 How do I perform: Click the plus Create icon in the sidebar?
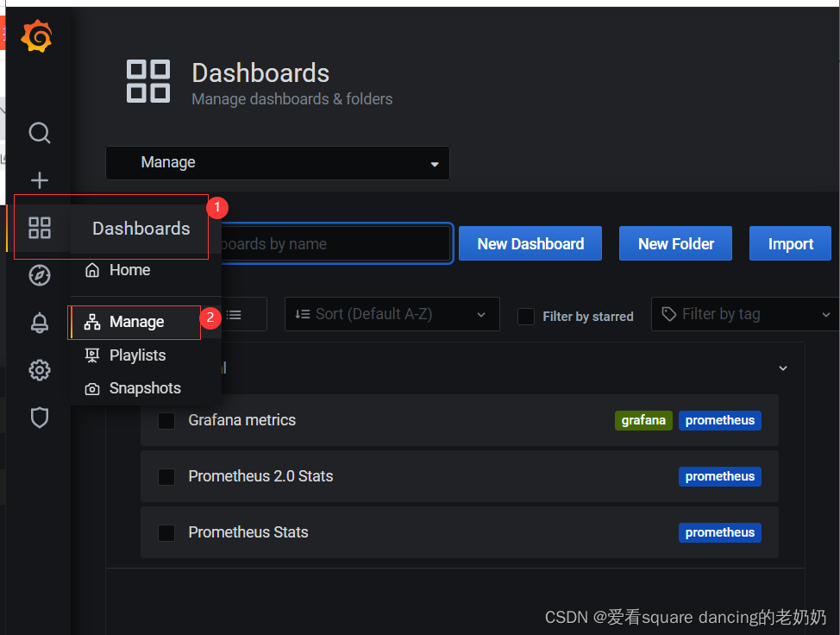point(40,180)
